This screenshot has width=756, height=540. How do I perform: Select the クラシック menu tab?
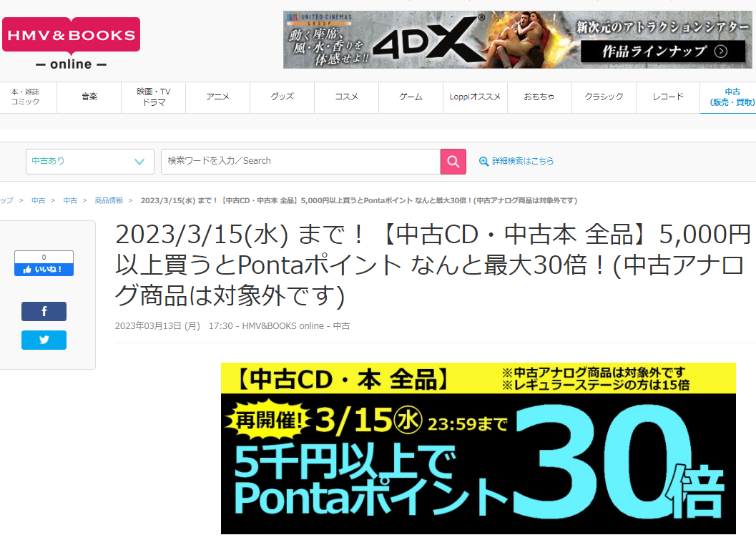[604, 97]
